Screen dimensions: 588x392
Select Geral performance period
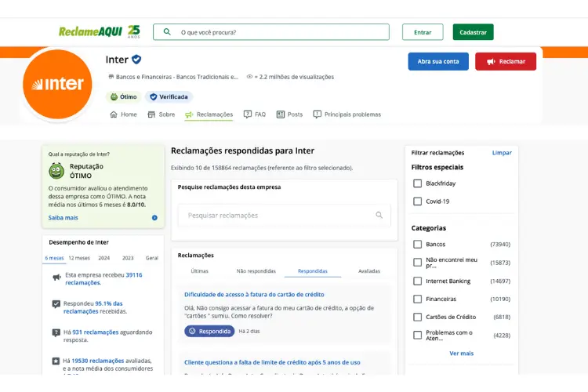tap(152, 258)
